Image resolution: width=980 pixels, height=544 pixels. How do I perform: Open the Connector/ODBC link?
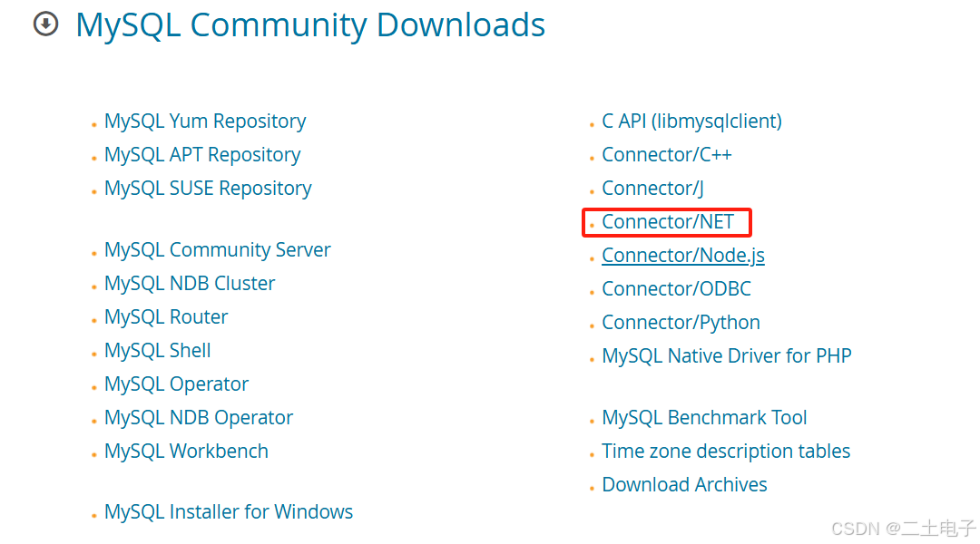click(676, 289)
